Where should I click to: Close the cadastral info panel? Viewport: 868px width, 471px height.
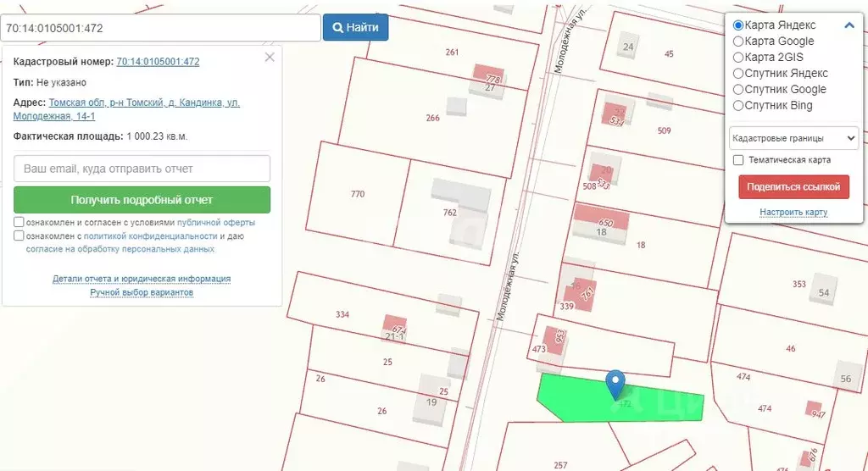[270, 58]
